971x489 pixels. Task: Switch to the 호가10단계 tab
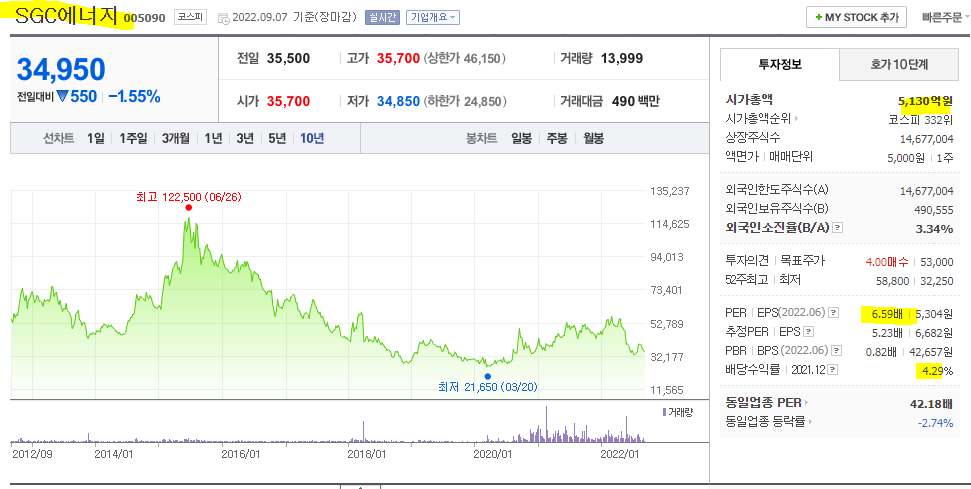[x=900, y=64]
